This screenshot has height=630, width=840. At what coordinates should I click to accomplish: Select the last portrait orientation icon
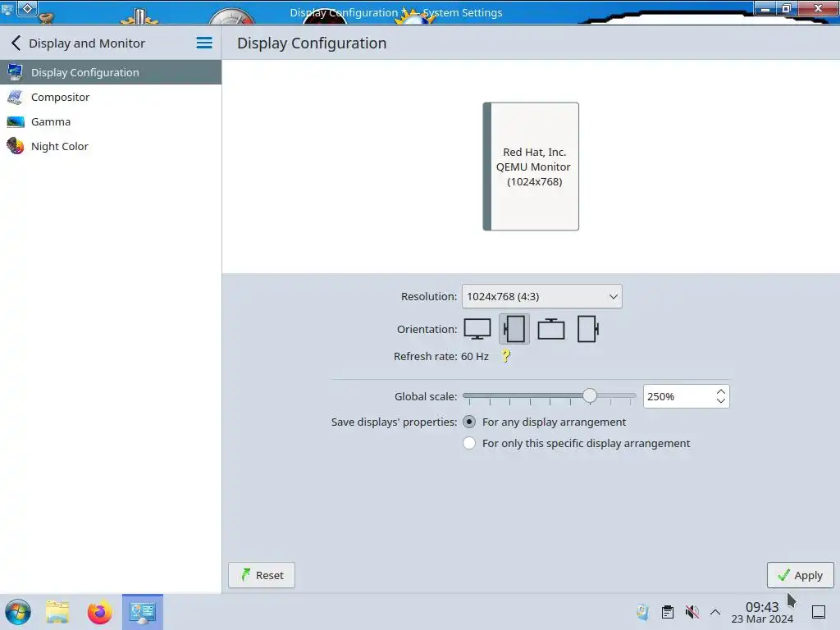[x=587, y=329]
